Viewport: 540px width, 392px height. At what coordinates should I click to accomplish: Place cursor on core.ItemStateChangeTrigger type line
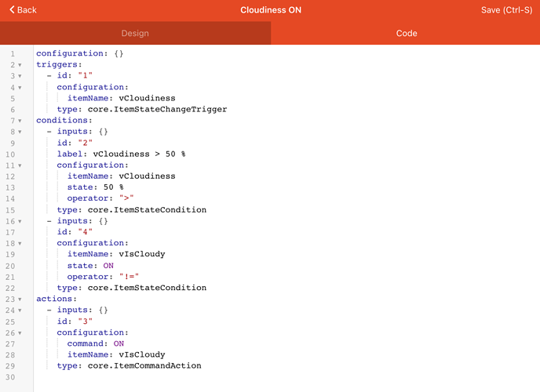point(141,110)
